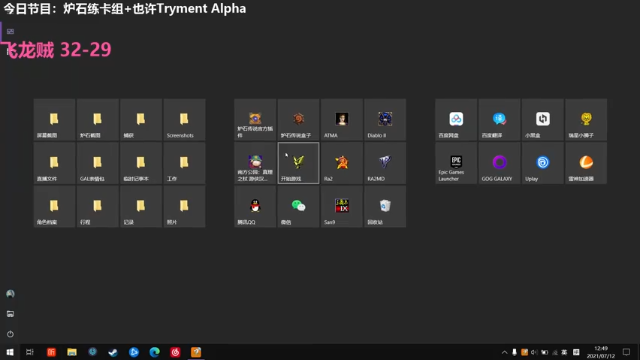This screenshot has width=640, height=360.
Task: Launch the 雷神加速器 tile
Action: click(586, 163)
